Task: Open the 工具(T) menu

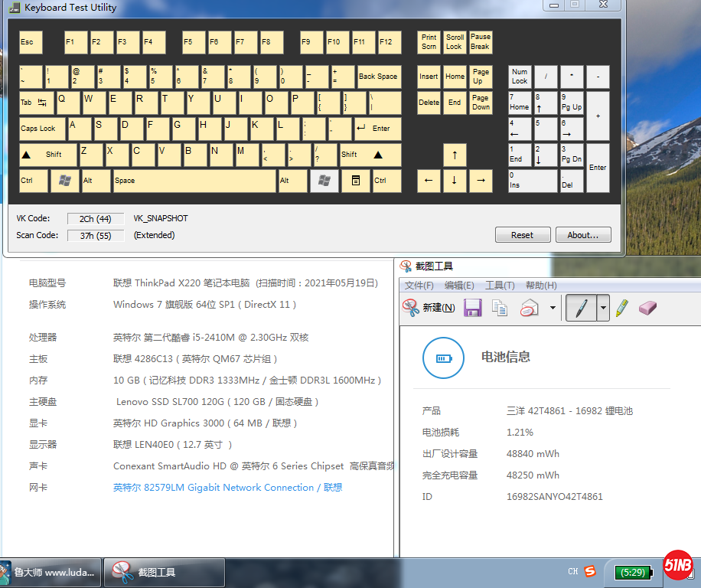Action: (x=499, y=286)
